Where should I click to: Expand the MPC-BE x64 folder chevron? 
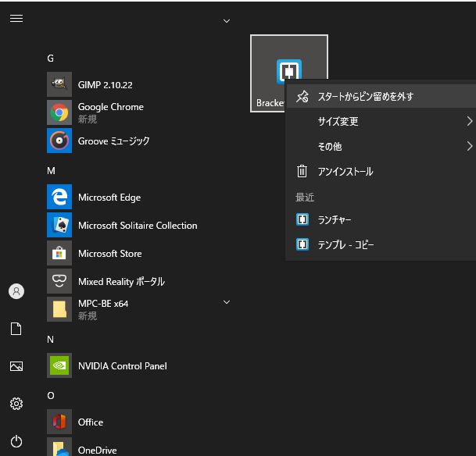[x=227, y=302]
